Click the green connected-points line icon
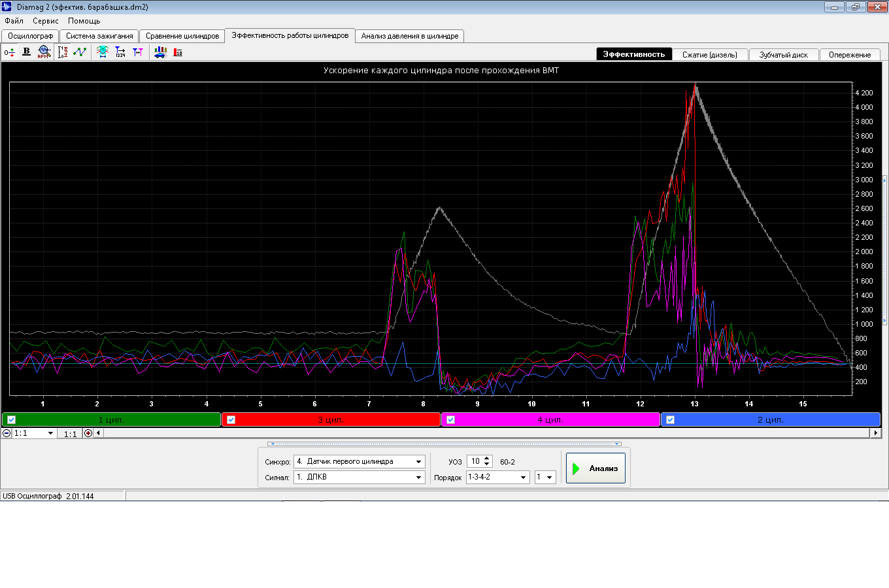 pos(80,52)
